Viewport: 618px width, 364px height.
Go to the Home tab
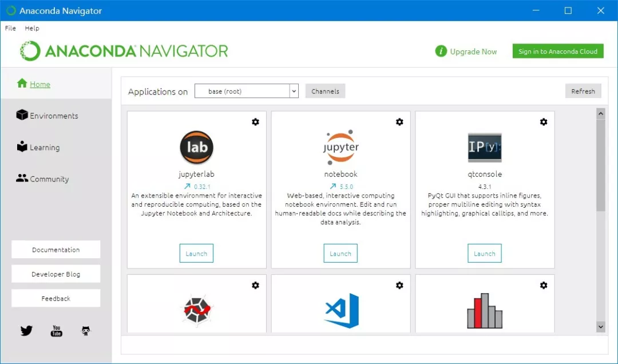(56, 84)
